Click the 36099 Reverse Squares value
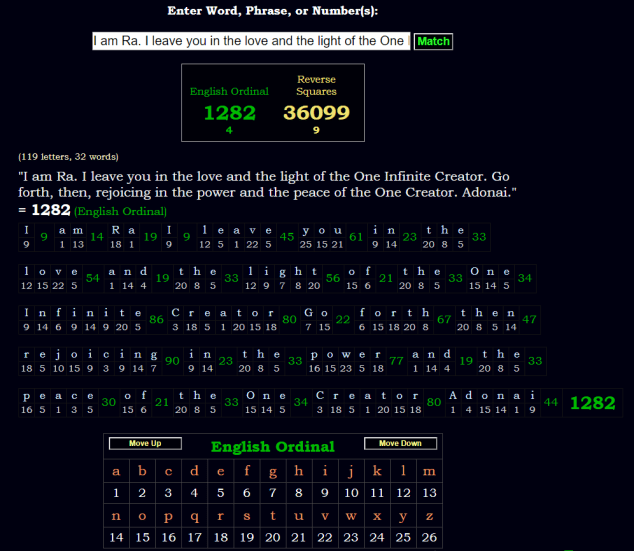This screenshot has width=634, height=551. pyautogui.click(x=316, y=113)
